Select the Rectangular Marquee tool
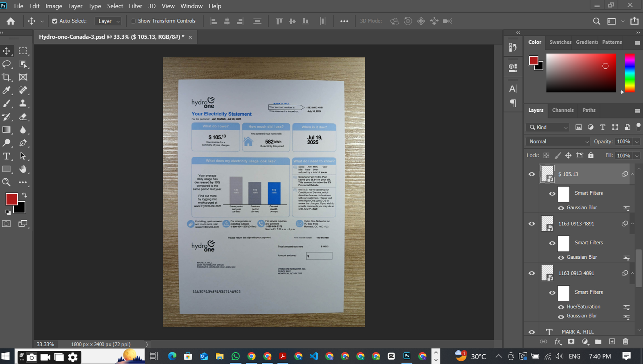Screen dimensions: 643x364 tap(23, 51)
